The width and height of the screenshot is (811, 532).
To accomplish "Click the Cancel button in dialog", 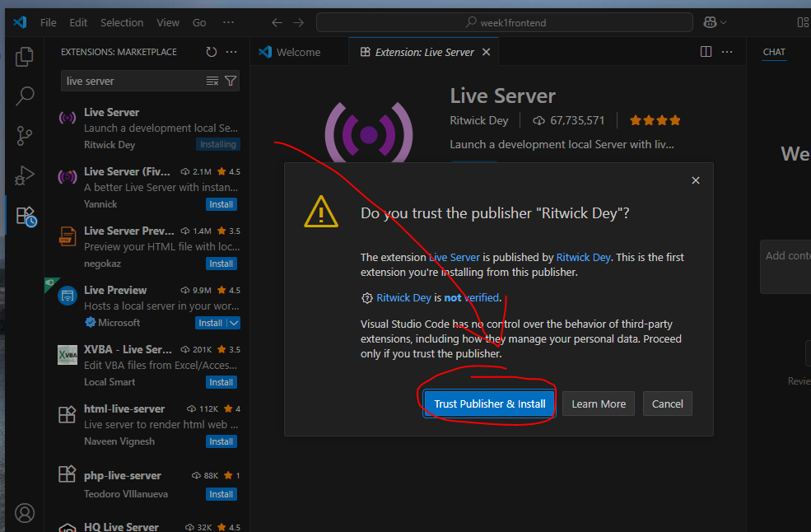I will 667,404.
